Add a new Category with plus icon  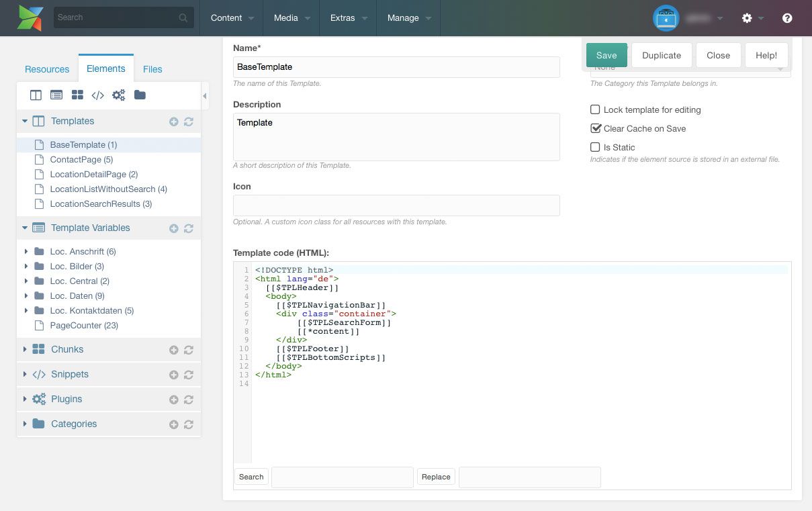pos(173,424)
